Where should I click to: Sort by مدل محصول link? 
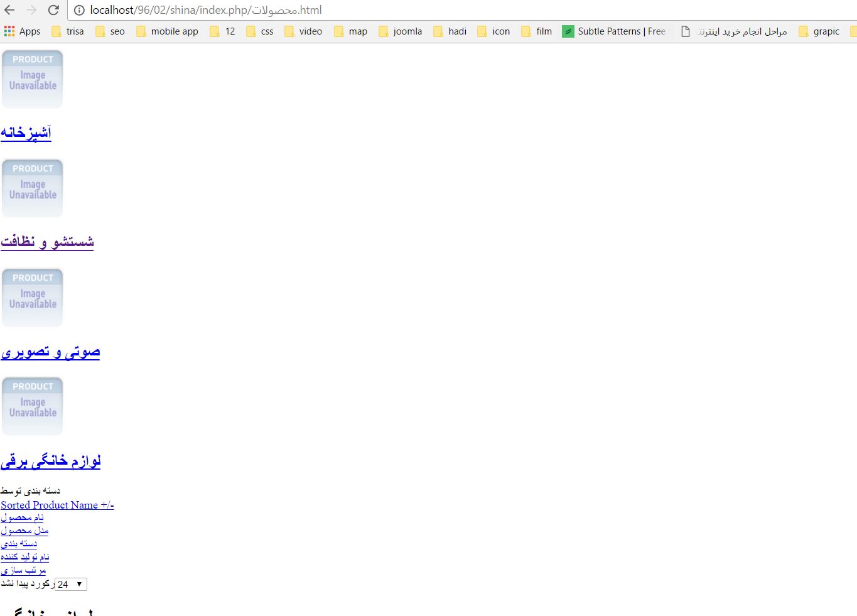24,531
